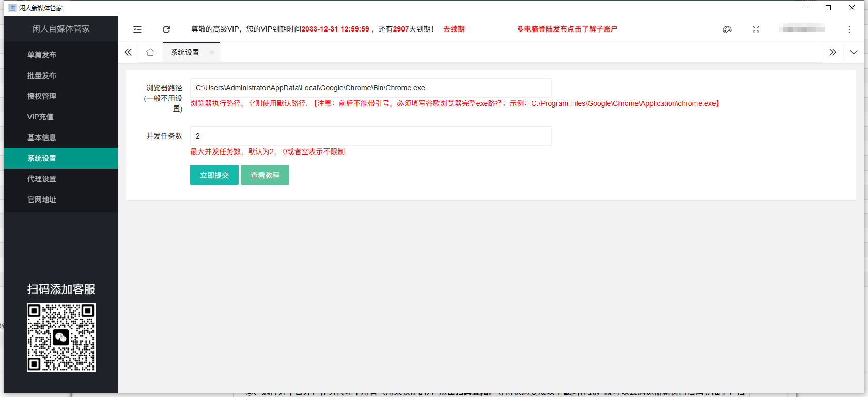The width and height of the screenshot is (868, 397).
Task: Focus the 并发任务数 input field
Action: (371, 136)
